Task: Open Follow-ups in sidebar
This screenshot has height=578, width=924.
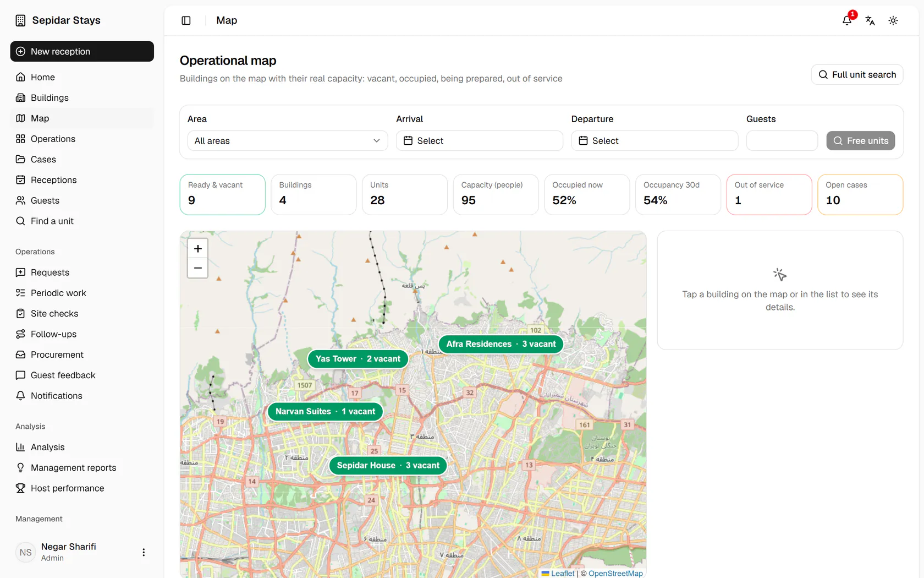Action: pos(82,334)
